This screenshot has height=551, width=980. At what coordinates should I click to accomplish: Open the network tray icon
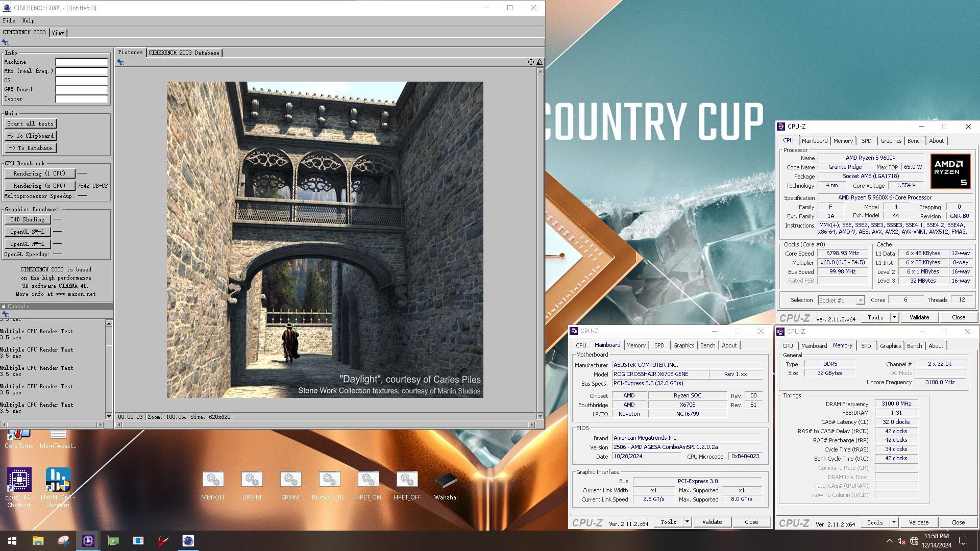914,541
